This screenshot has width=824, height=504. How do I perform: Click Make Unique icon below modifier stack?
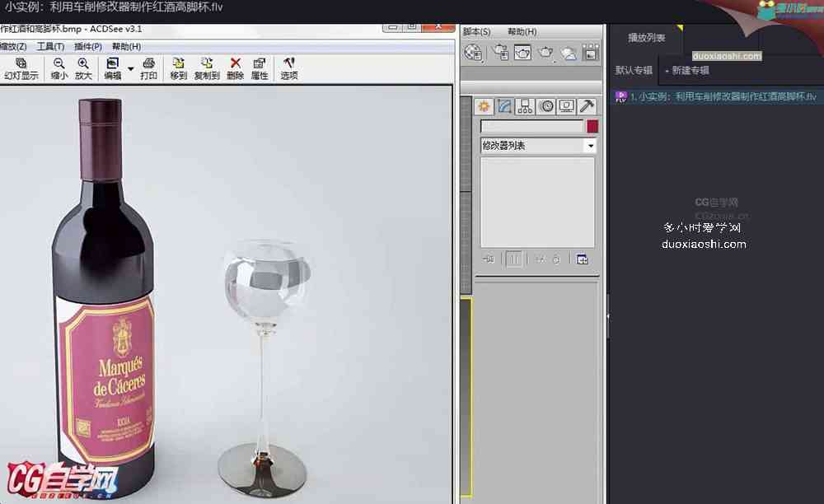pos(540,259)
